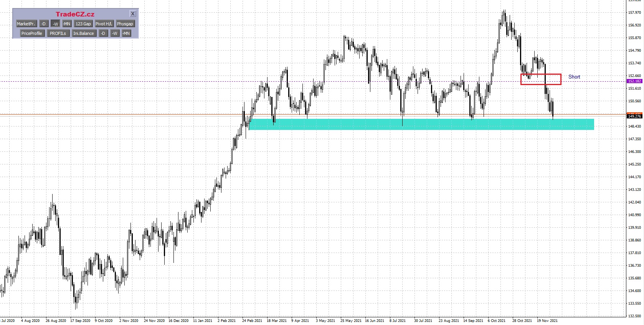Close the TradeCZ.cz panel with X
The width and height of the screenshot is (644, 325).
[x=133, y=14]
